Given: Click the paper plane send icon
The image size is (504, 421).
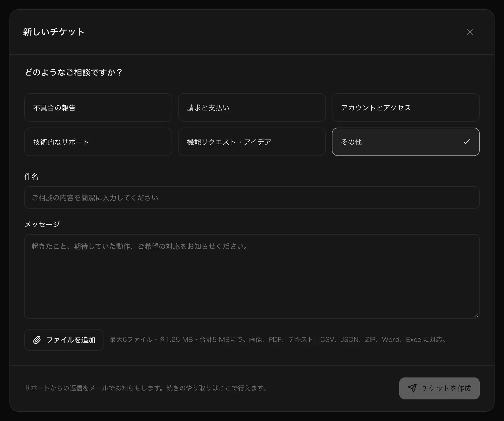Looking at the screenshot, I should [x=412, y=388].
